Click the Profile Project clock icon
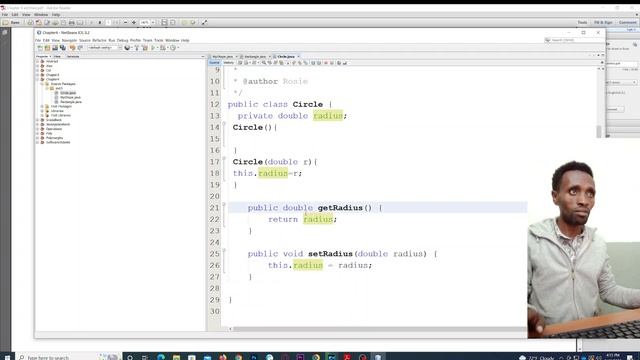The width and height of the screenshot is (640, 360). 173,48
